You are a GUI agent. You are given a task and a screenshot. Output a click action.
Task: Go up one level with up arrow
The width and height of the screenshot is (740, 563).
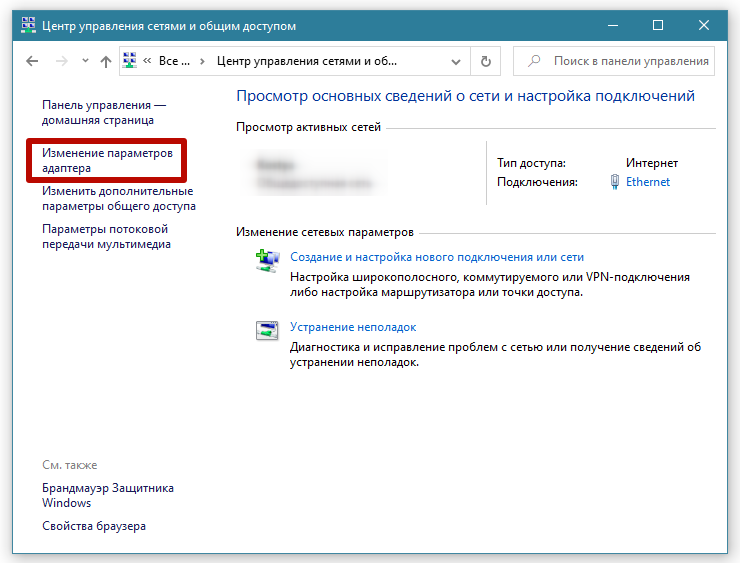point(105,61)
